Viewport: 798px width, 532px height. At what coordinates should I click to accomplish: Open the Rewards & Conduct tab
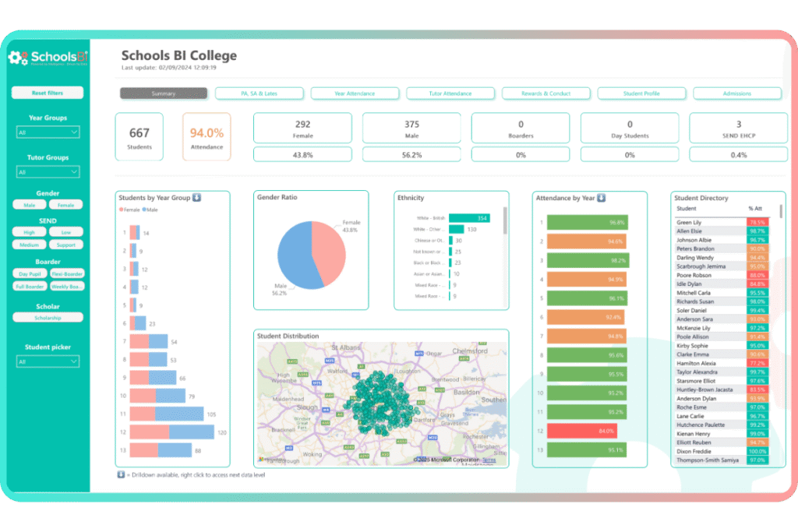coord(546,93)
